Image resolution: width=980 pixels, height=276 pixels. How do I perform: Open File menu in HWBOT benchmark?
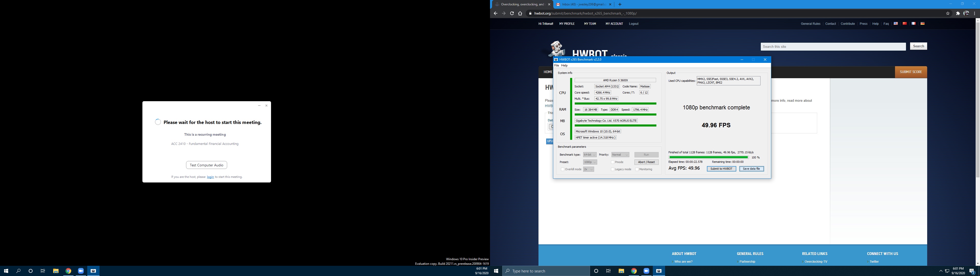557,66
